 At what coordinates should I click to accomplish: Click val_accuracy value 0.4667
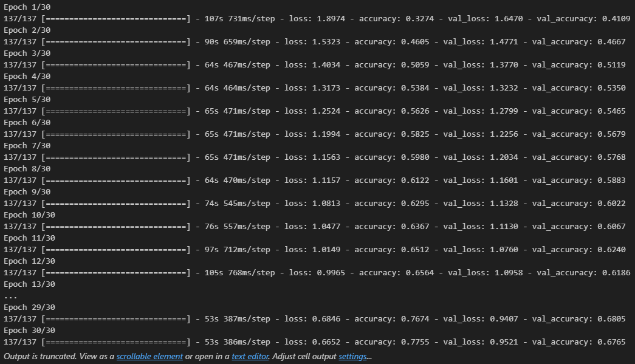(x=611, y=42)
